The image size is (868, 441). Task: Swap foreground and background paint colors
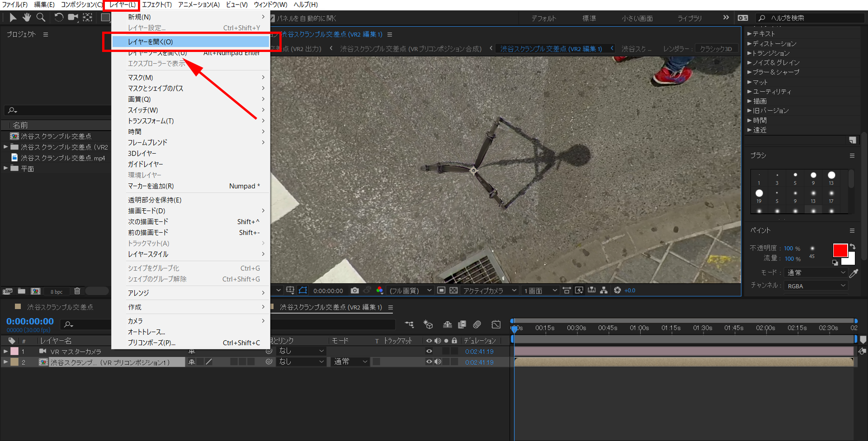point(853,247)
